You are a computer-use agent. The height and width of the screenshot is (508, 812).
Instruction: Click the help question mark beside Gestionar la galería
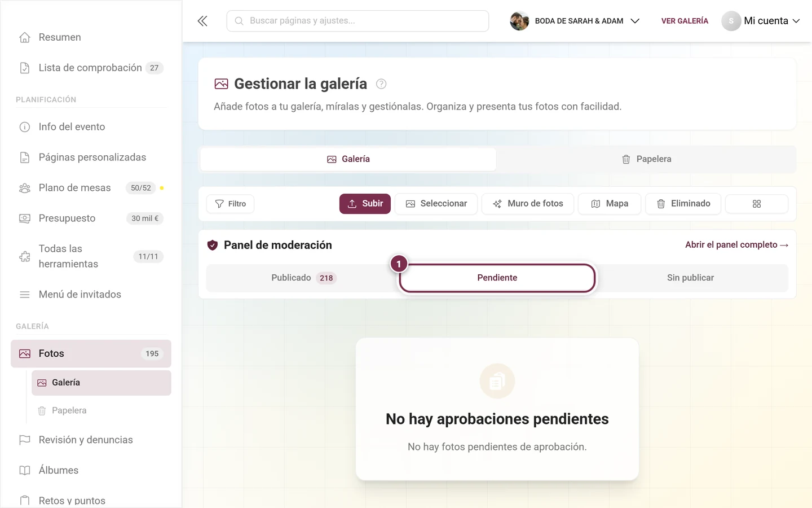pos(381,84)
